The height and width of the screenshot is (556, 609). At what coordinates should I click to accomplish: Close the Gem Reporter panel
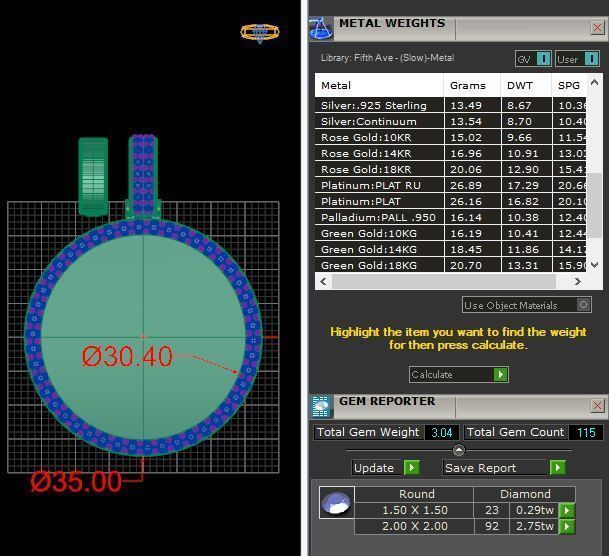(597, 406)
